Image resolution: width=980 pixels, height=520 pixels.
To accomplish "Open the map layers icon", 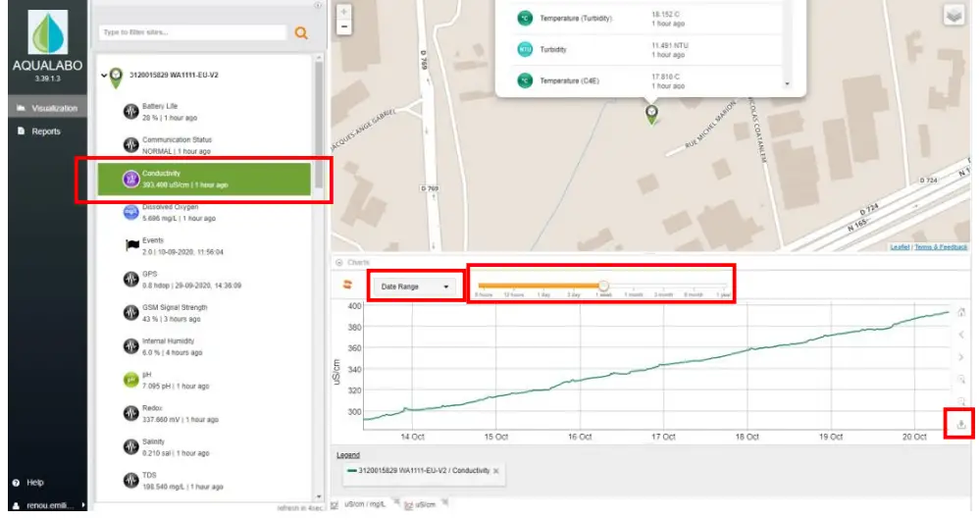I will 954,15.
